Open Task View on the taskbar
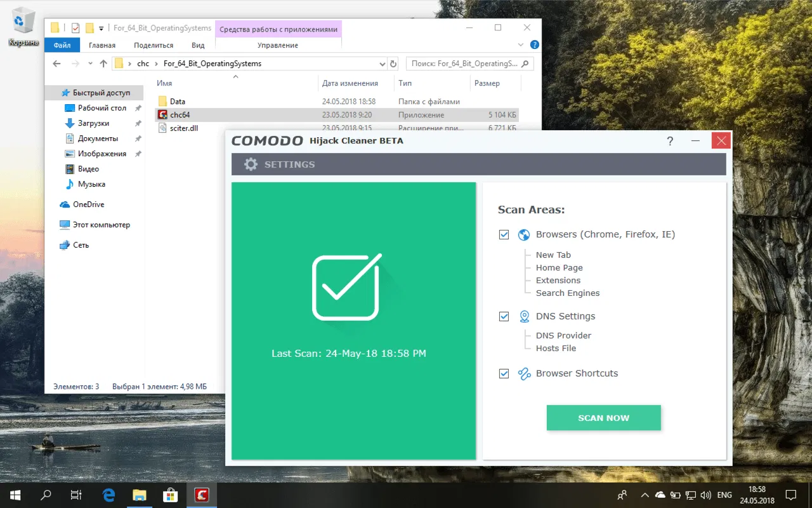Viewport: 812px width, 508px height. 76,495
